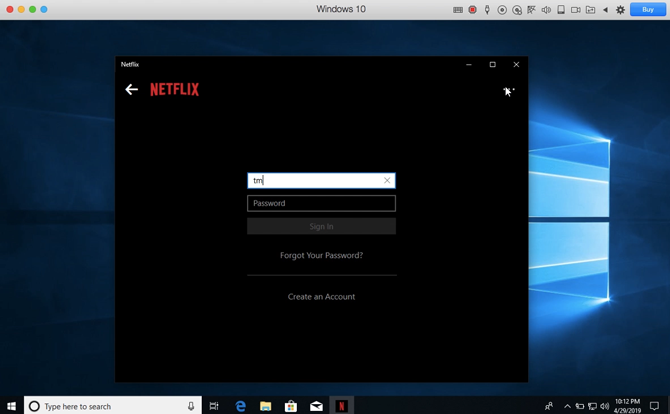Open the Action Center notifications icon

[654, 406]
